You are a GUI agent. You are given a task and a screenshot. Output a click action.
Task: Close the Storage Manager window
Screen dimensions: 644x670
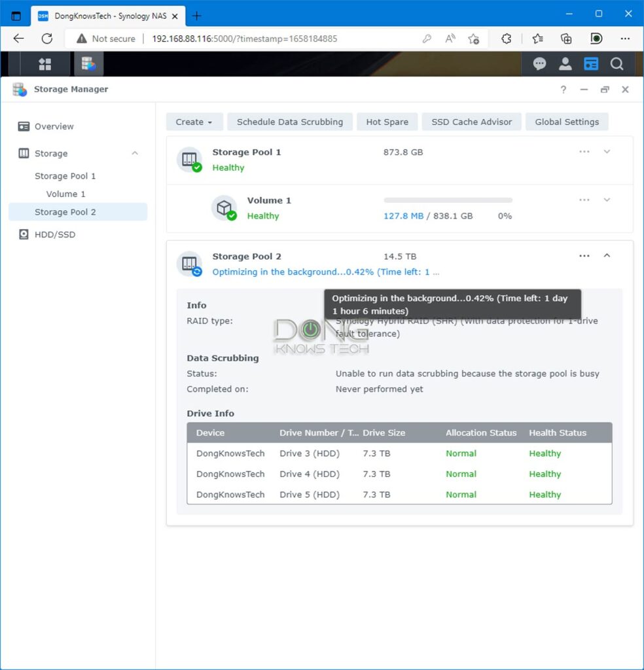tap(625, 89)
